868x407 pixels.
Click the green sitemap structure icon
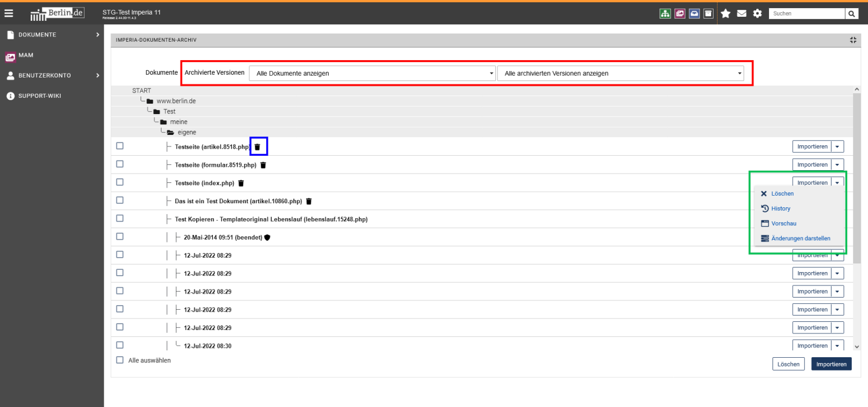click(665, 13)
